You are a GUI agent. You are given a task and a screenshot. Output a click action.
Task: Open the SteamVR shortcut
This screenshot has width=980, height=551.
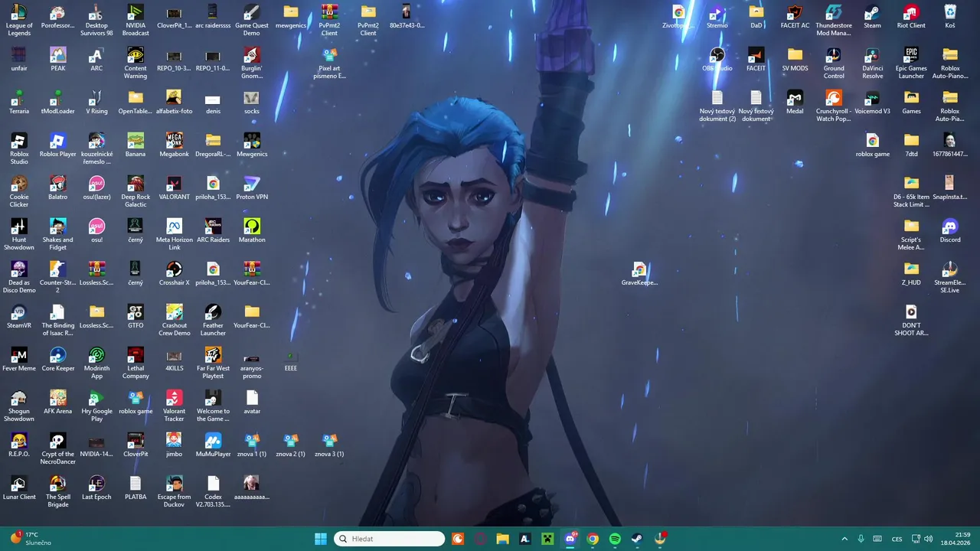19,316
